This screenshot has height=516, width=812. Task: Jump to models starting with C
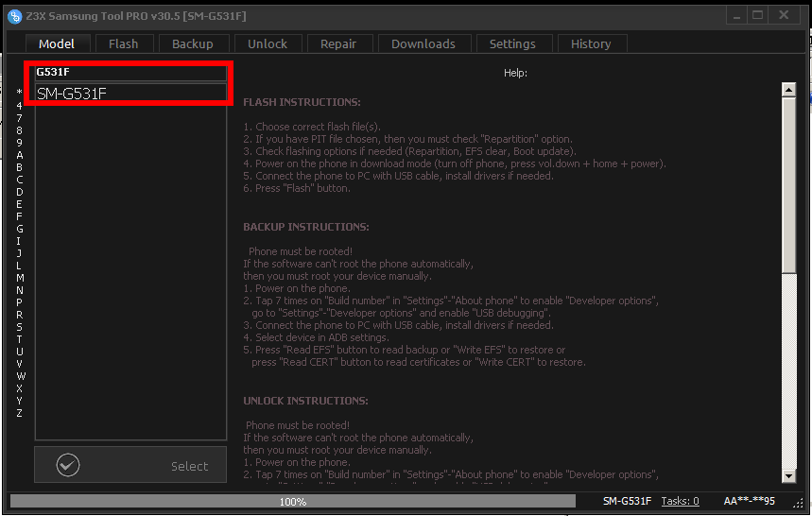click(x=19, y=180)
